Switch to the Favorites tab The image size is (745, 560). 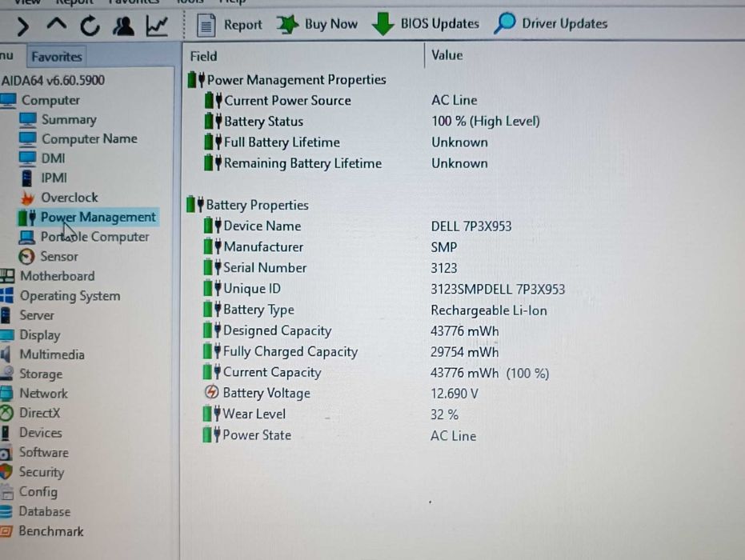57,57
